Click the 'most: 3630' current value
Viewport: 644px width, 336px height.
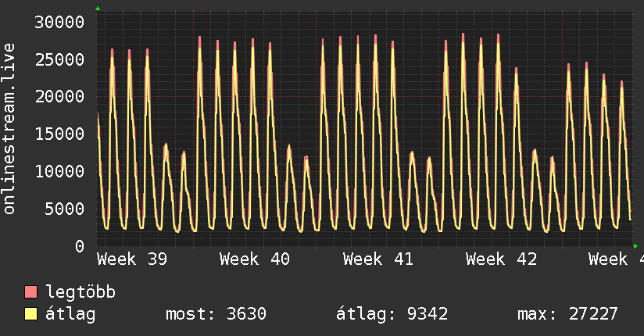(x=216, y=314)
